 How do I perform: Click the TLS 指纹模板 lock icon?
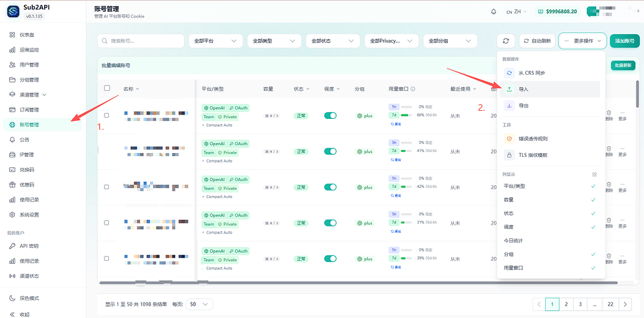pos(509,155)
